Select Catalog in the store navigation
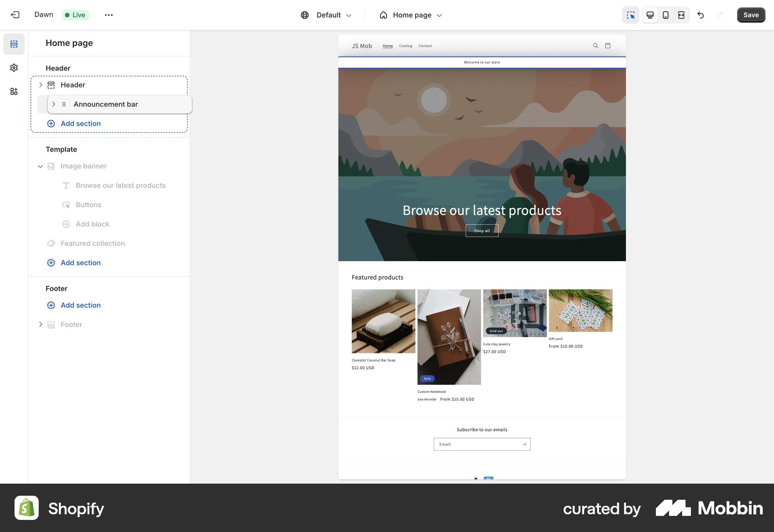The height and width of the screenshot is (532, 774). 406,46
